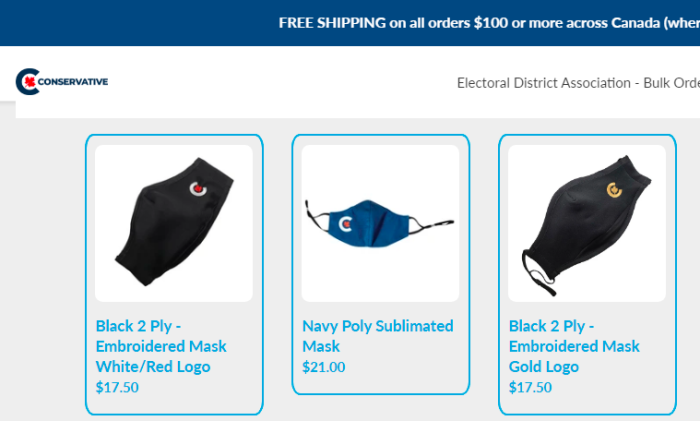
Task: Open the Navy Poly Sublimated Mask photo
Action: 380,223
